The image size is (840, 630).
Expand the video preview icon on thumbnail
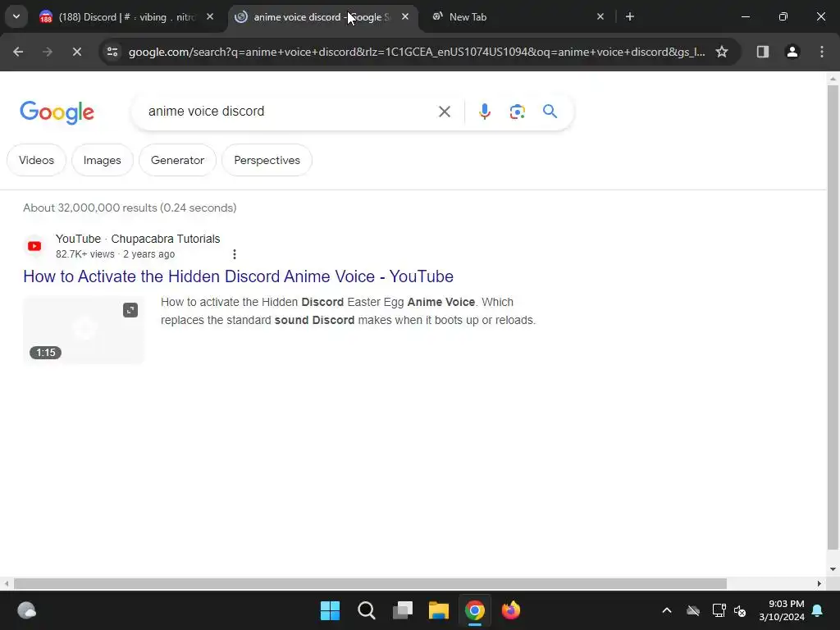pyautogui.click(x=130, y=310)
